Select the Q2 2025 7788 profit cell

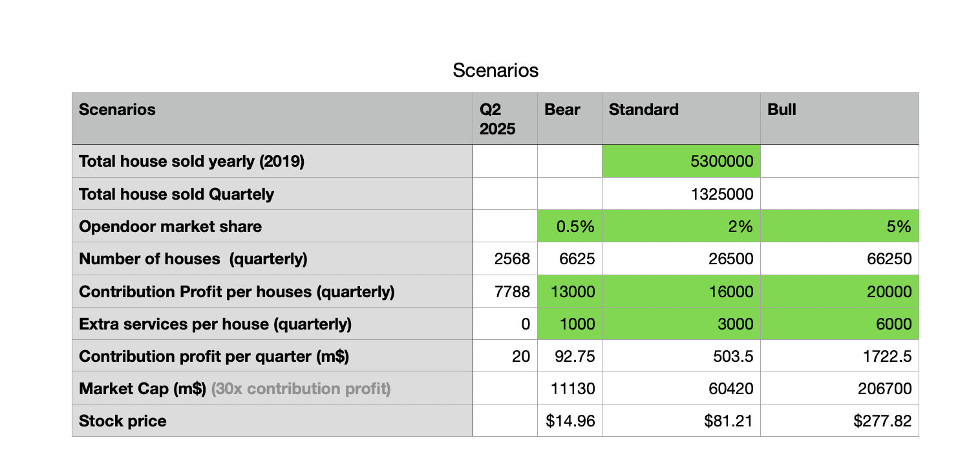coord(505,291)
